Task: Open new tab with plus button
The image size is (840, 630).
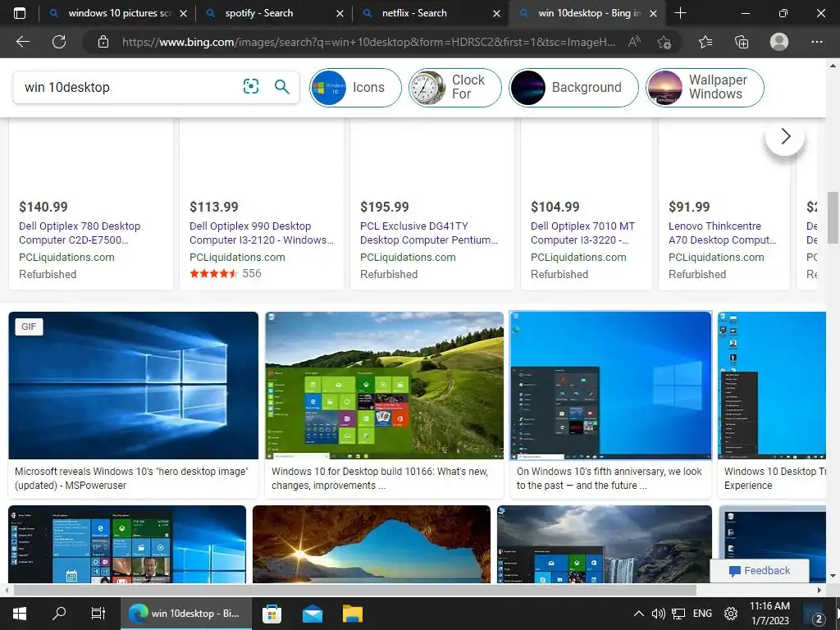Action: click(x=680, y=13)
